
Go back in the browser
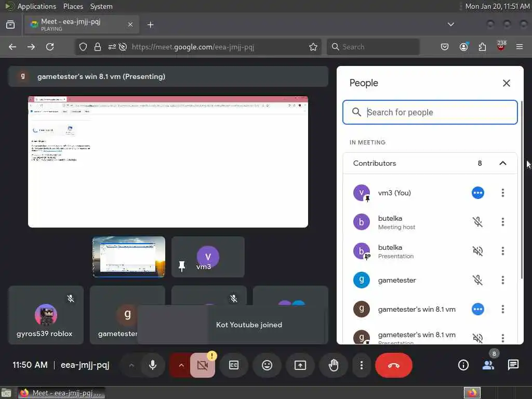(x=12, y=47)
